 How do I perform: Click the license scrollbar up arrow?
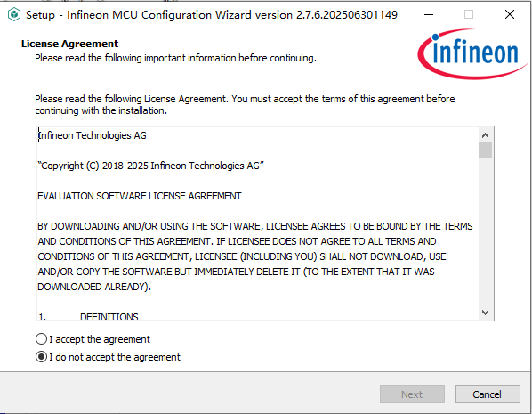485,135
